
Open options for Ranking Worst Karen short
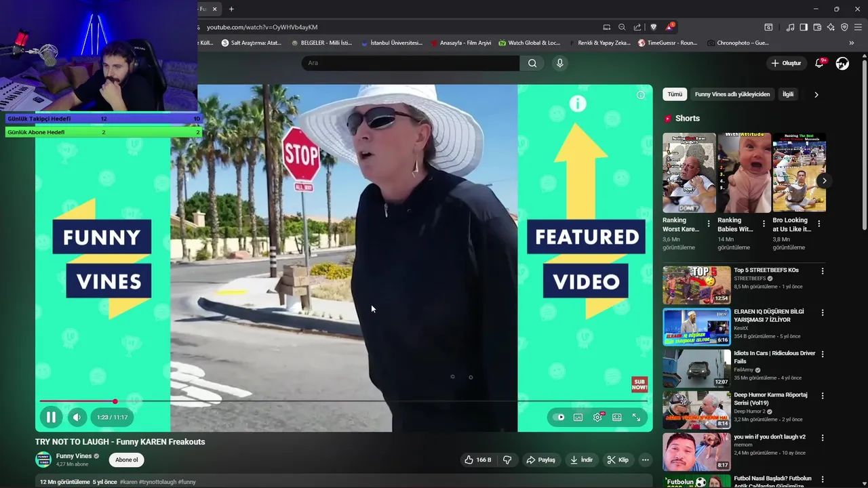click(x=709, y=224)
